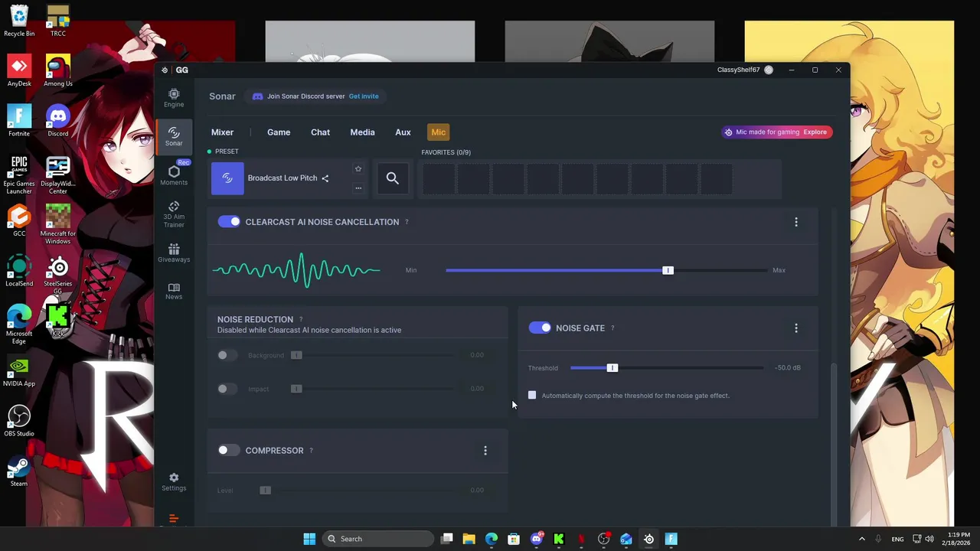Viewport: 980px width, 551px height.
Task: Switch to the Aux tab
Action: pos(403,132)
